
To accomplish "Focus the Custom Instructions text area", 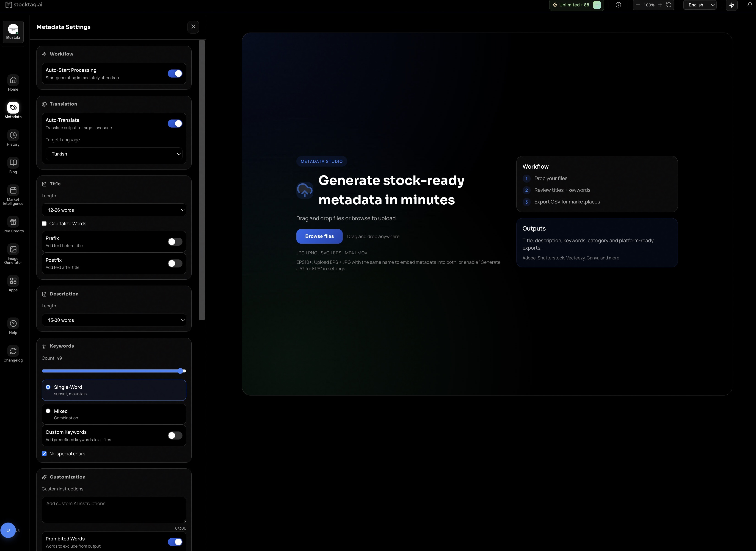I will pyautogui.click(x=114, y=510).
